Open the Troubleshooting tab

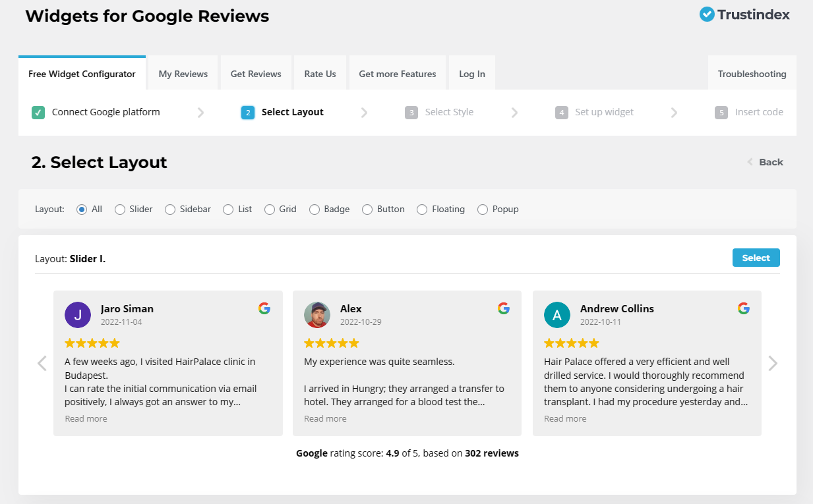click(x=752, y=73)
